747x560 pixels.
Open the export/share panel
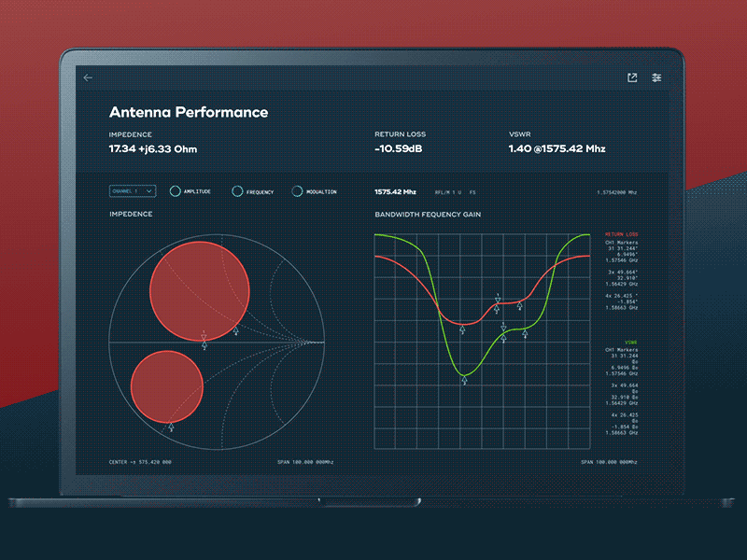point(633,78)
